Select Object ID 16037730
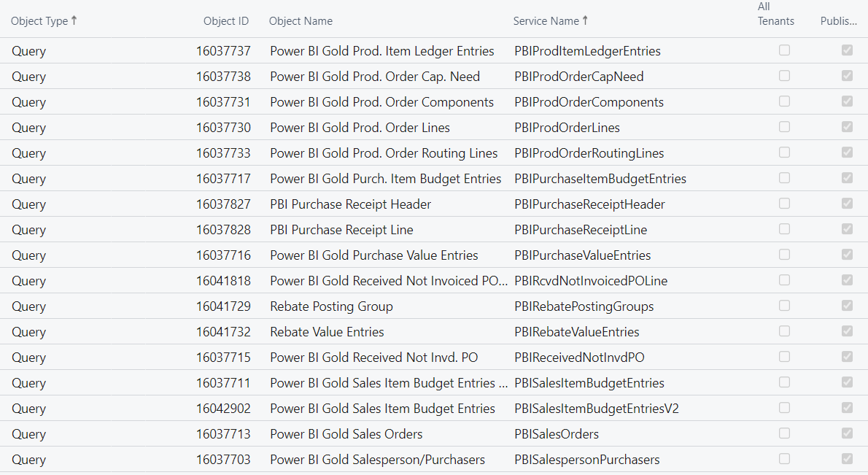The image size is (868, 475). tap(223, 128)
